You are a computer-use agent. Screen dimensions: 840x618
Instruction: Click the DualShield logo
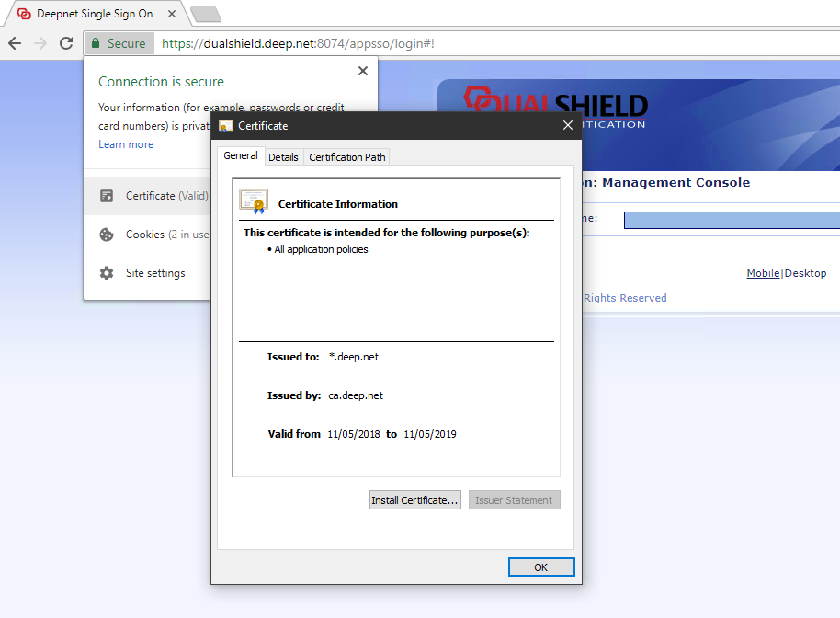(555, 106)
